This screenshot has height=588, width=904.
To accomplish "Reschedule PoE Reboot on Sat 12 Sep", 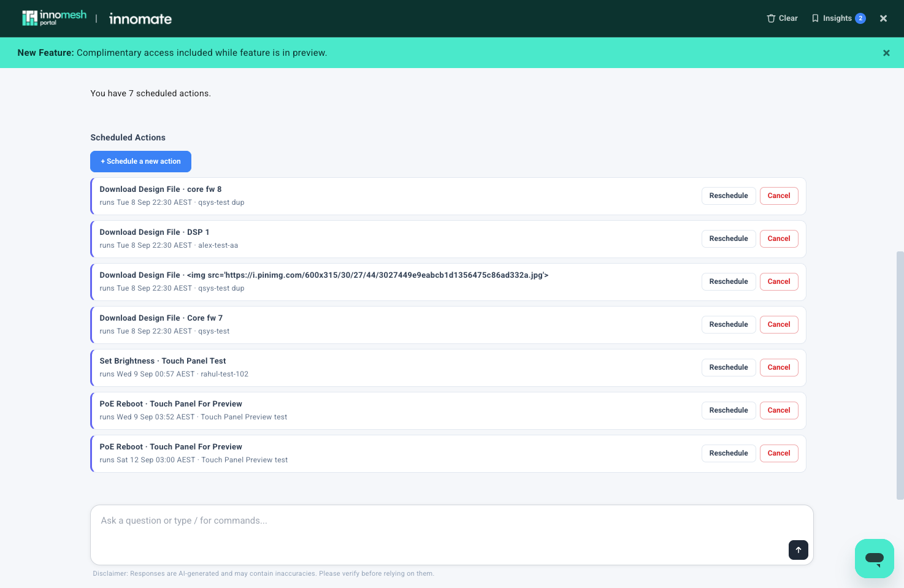I will tap(729, 453).
